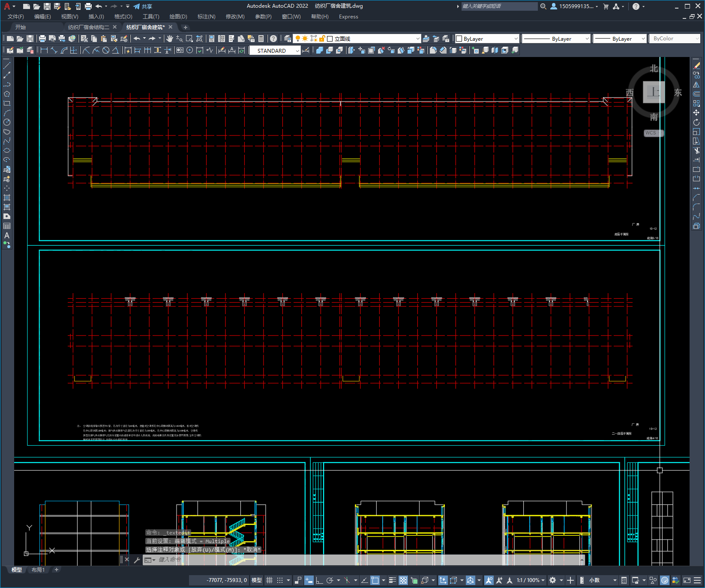
Task: Click the Center Mark dimension tool
Action: (x=189, y=50)
